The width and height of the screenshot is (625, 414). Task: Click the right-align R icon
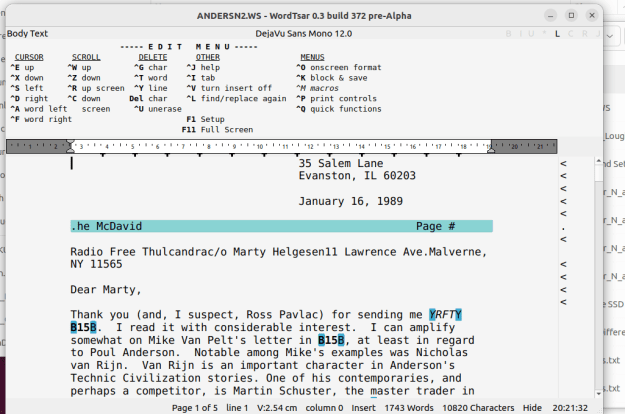click(x=584, y=34)
